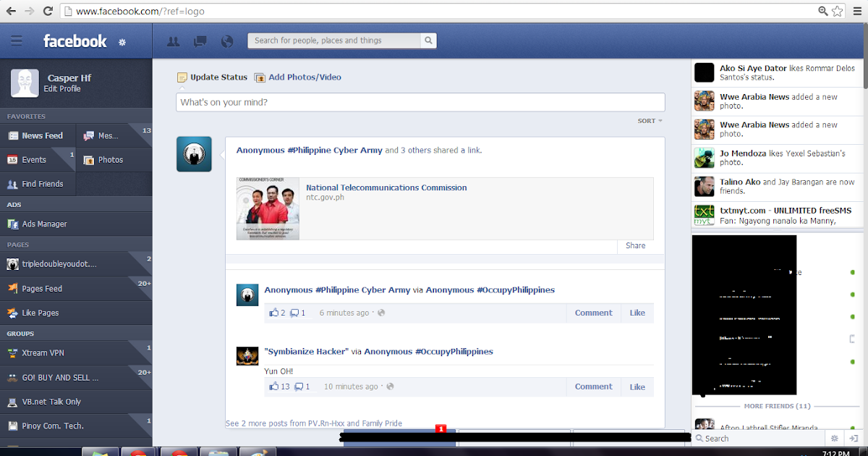Open the "Symbianize Hacker" profile link

[x=307, y=351]
